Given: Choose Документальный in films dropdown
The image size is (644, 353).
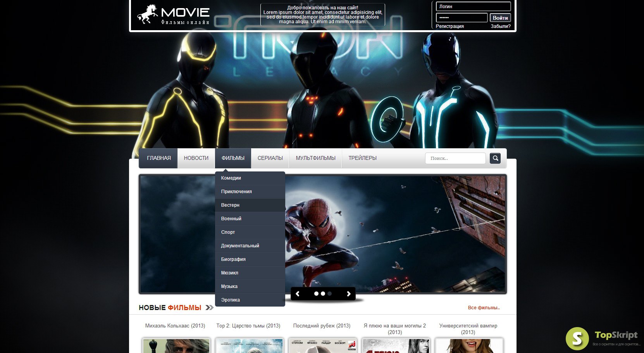Looking at the screenshot, I should click(250, 246).
